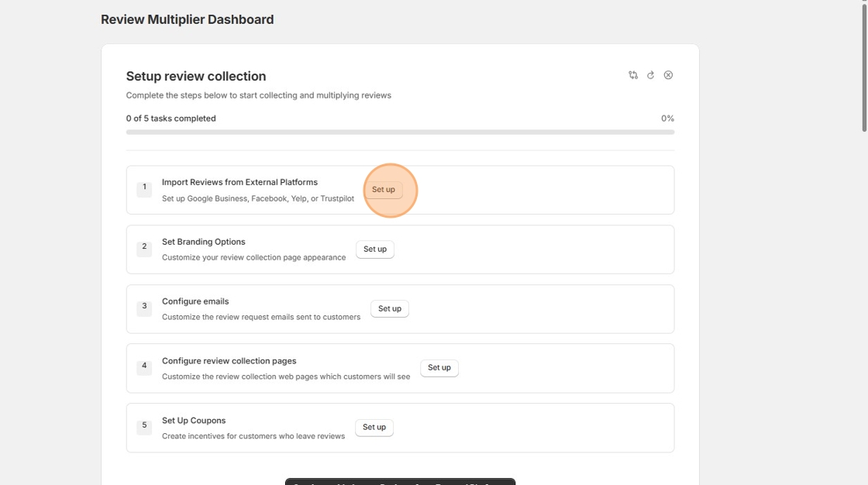Click 'Set up Google Business, Facebook, Yelp' description

pos(257,198)
